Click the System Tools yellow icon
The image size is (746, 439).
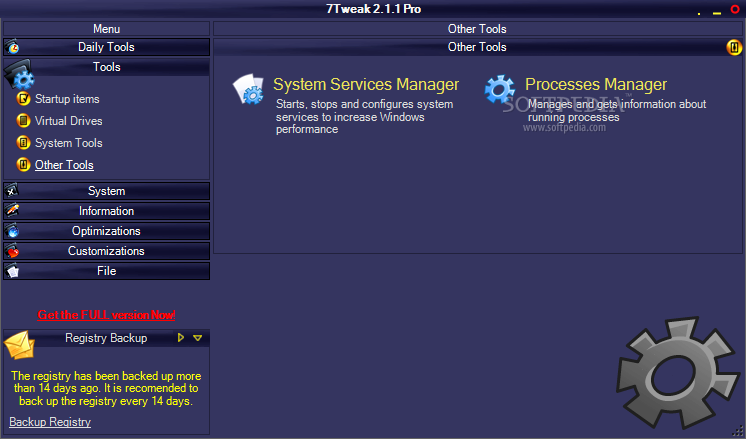tap(23, 143)
